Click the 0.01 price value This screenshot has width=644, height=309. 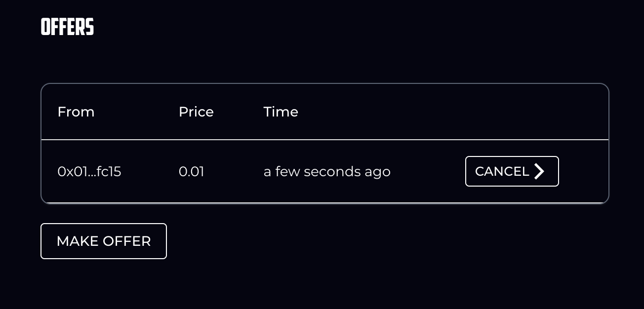[x=191, y=172]
